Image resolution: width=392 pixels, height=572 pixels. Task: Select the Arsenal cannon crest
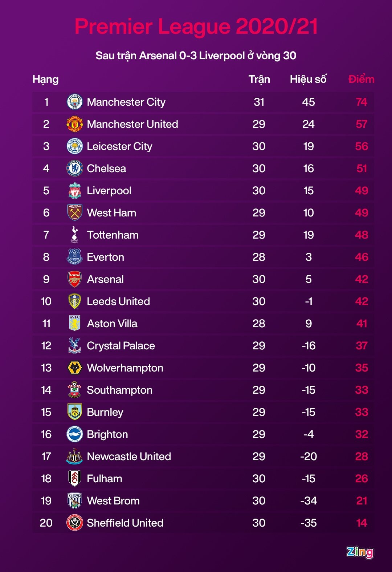(75, 279)
